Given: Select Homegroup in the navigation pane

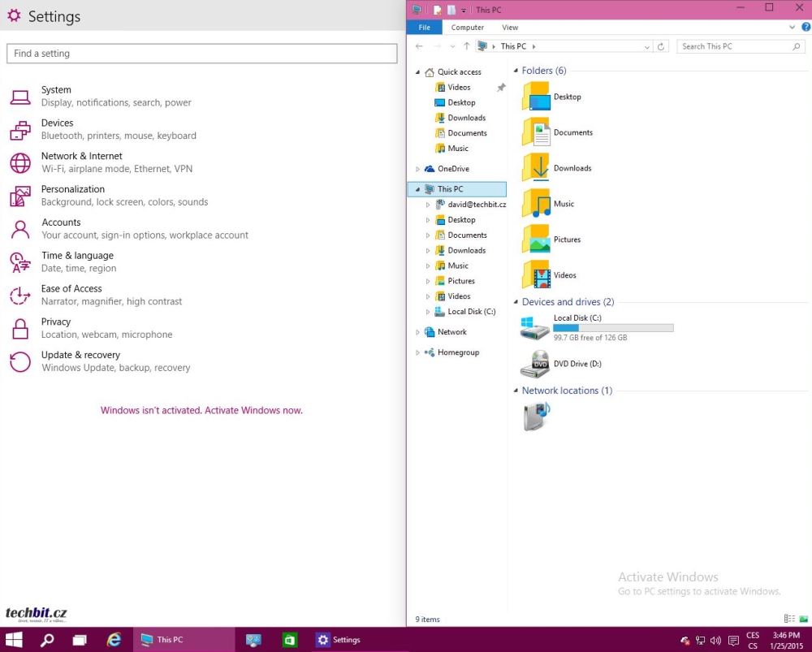Looking at the screenshot, I should [x=458, y=352].
